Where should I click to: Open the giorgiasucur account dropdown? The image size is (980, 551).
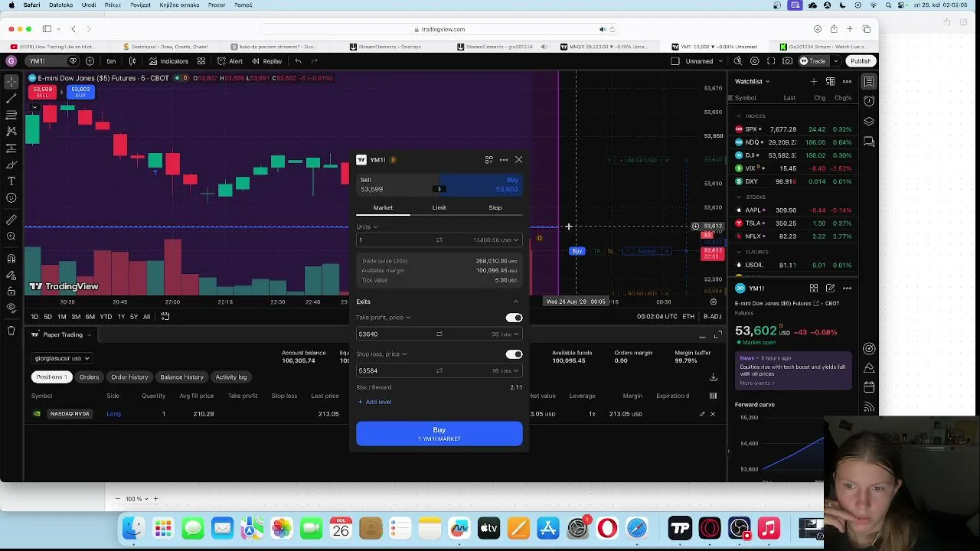pyautogui.click(x=61, y=358)
